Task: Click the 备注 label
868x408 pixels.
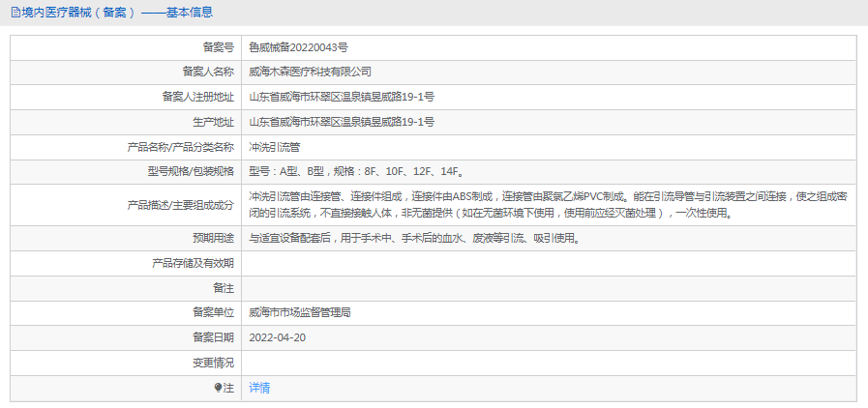Action: (x=224, y=288)
